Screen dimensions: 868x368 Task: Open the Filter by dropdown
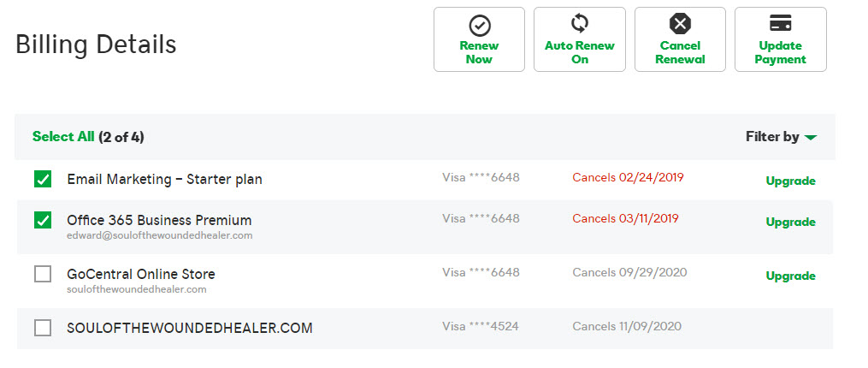tap(781, 137)
